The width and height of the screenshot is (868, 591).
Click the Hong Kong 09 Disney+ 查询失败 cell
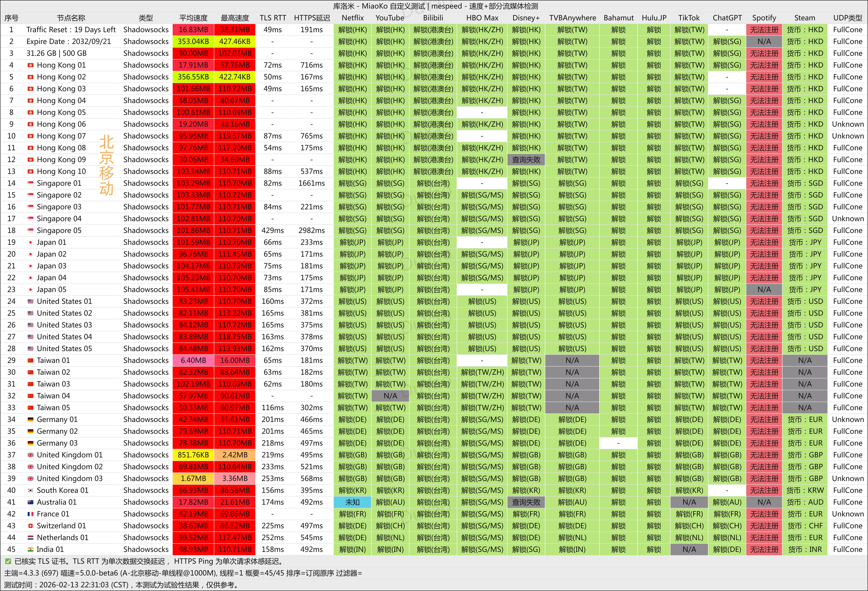tap(526, 160)
